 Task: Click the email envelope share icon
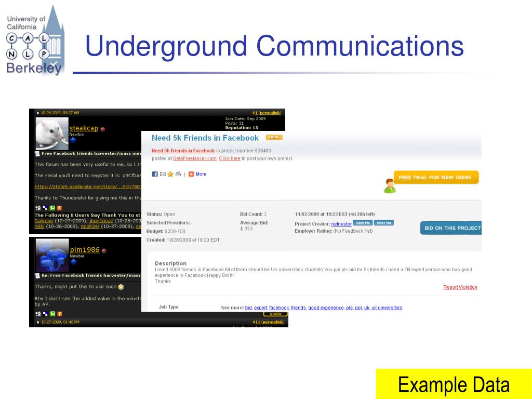(163, 174)
